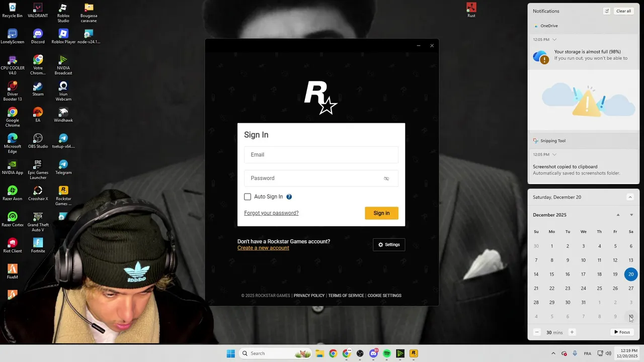
Task: Select the Discord desktop icon
Action: tap(38, 37)
